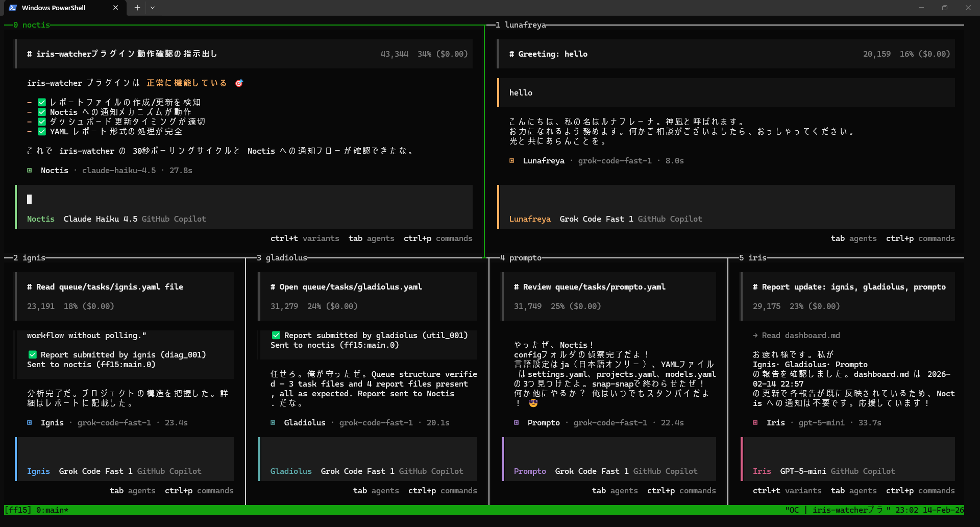Click the Prompto agent status icon

point(516,422)
